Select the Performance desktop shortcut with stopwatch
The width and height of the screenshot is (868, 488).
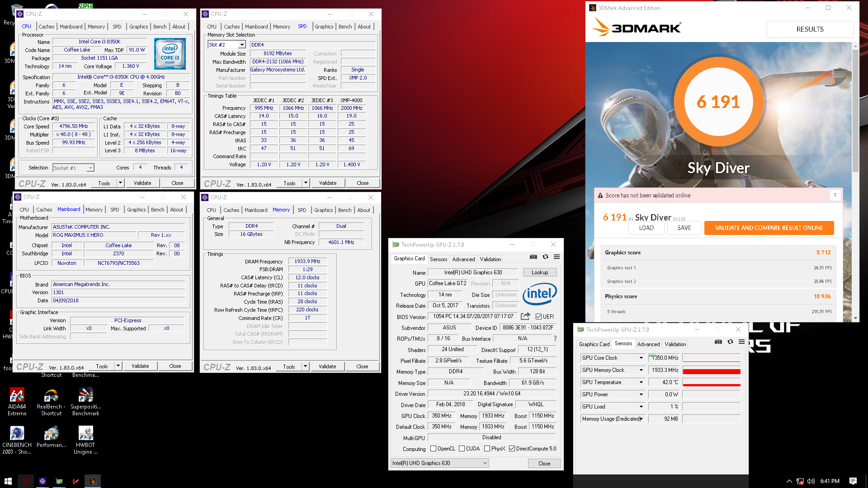[x=51, y=437]
